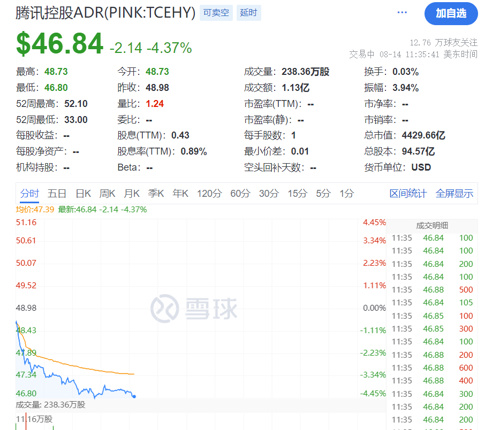Click the trade row with volume 600
Screen dimensions: 500x430
[x=432, y=368]
